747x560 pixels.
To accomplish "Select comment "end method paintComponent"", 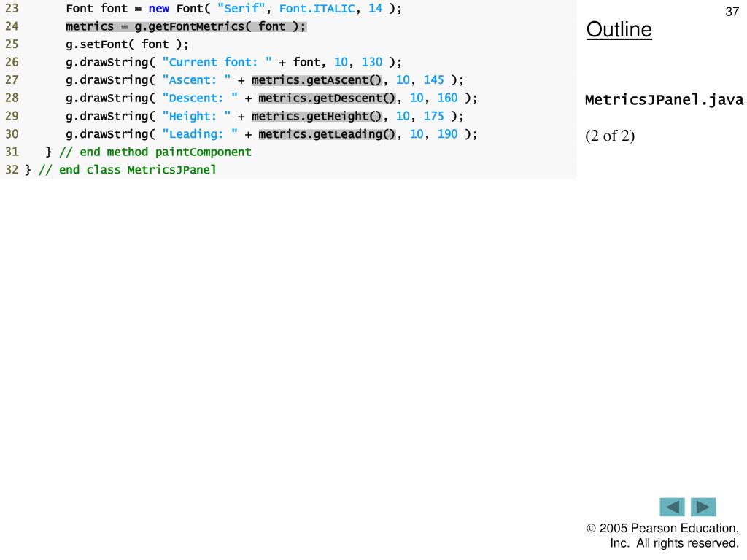I will click(155, 152).
